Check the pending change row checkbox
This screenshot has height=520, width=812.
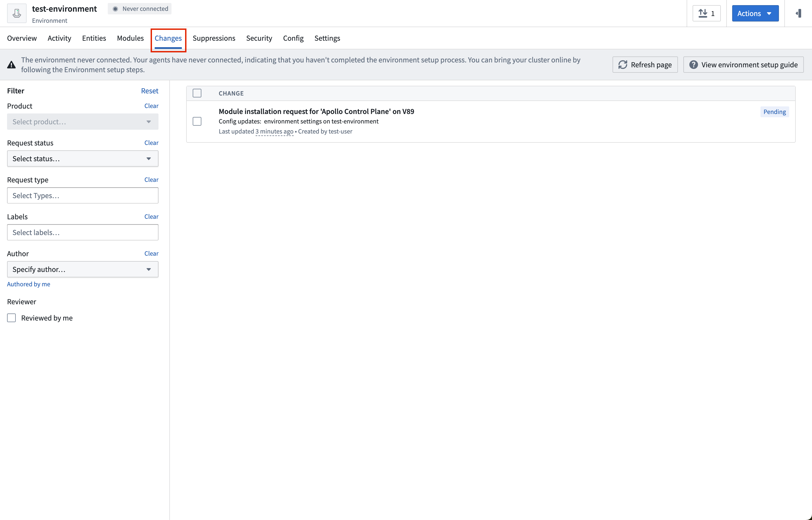point(197,121)
